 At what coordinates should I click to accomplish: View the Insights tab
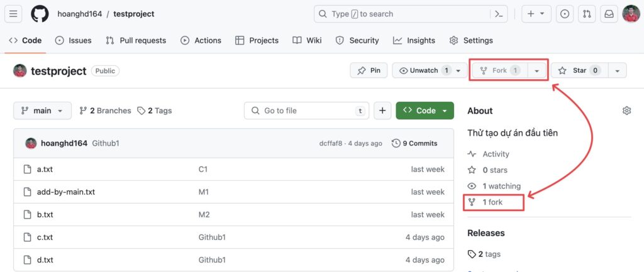pos(414,40)
